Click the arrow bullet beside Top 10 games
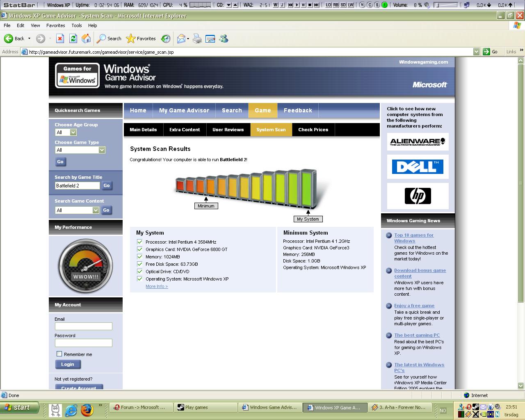This screenshot has width=525, height=420. [x=389, y=235]
